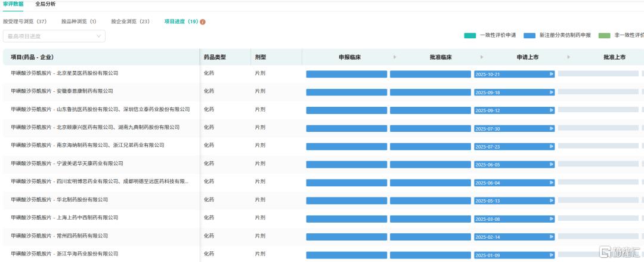This screenshot has height=262, width=644.
Task: Toggle the 非一致性评价 green legend item
Action: point(621,36)
